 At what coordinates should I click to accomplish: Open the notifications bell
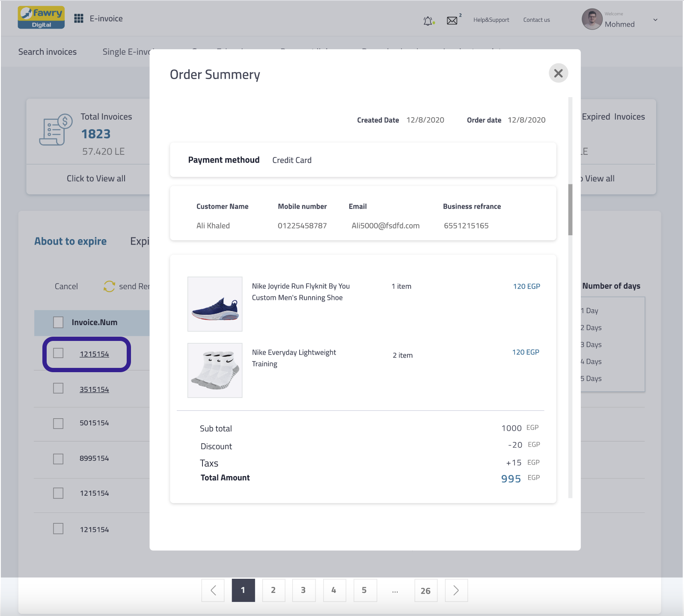coord(428,21)
